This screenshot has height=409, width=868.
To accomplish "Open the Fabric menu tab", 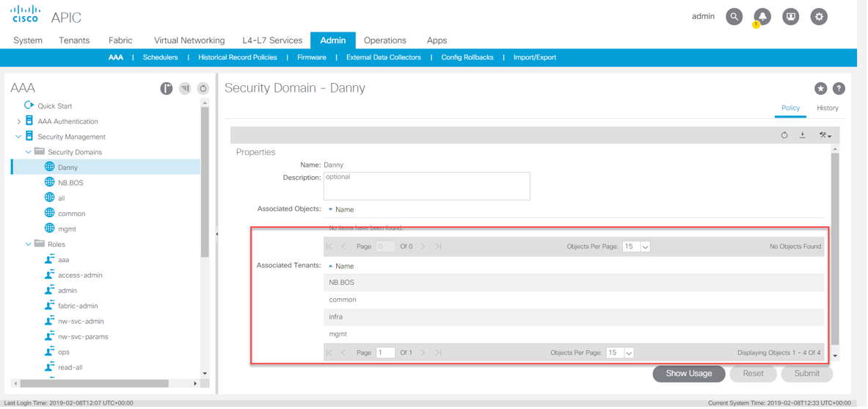I will click(x=120, y=40).
